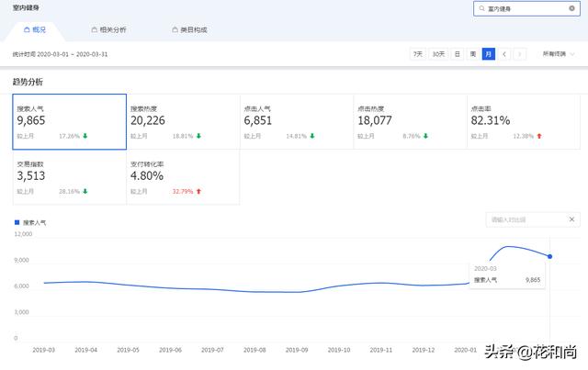This screenshot has width=588, height=370.
Task: Click the 2020-03 data point on the chart
Action: click(549, 256)
